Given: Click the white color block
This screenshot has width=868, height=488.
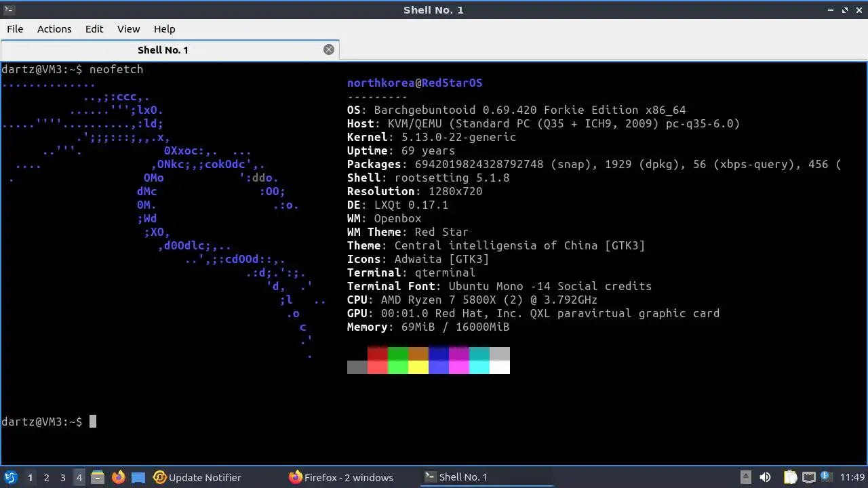Looking at the screenshot, I should [x=500, y=367].
